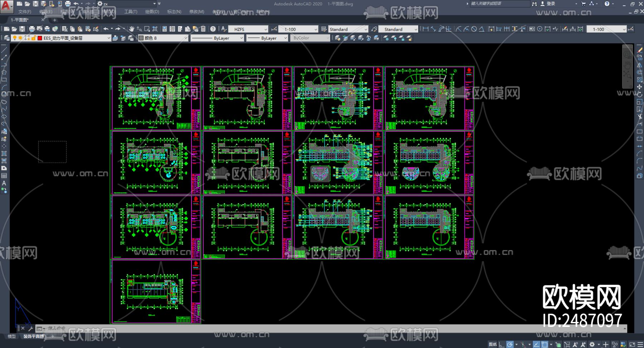Toggle layer lock padlock icon
This screenshot has width=644, height=348.
pyautogui.click(x=33, y=38)
